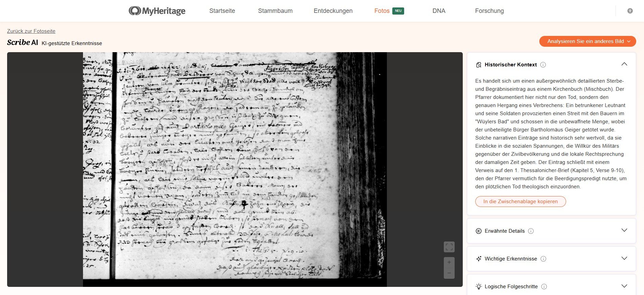644x295 pixels.
Task: Open Analysieren Sie ein anderes Bild dropdown
Action: pyautogui.click(x=587, y=41)
